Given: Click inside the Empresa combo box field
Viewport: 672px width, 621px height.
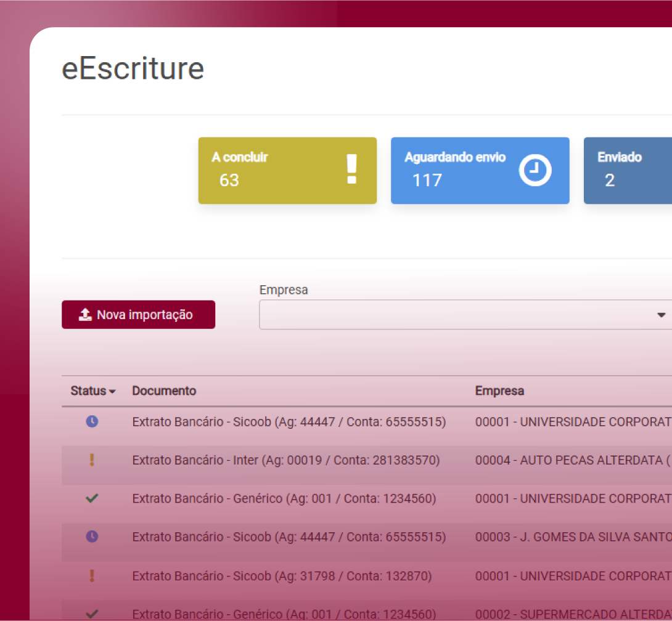Looking at the screenshot, I should click(456, 315).
